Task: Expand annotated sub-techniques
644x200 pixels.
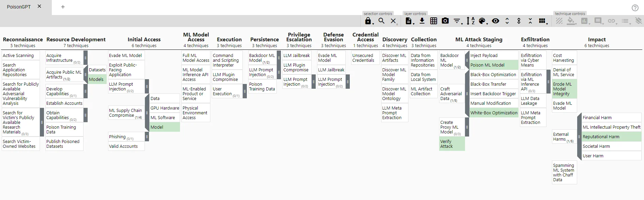Action: click(x=519, y=21)
